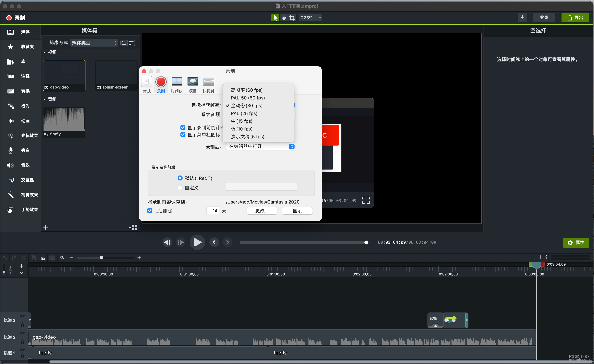Click the download arrow icon near 登录
Image resolution: width=594 pixels, height=364 pixels.
(522, 17)
